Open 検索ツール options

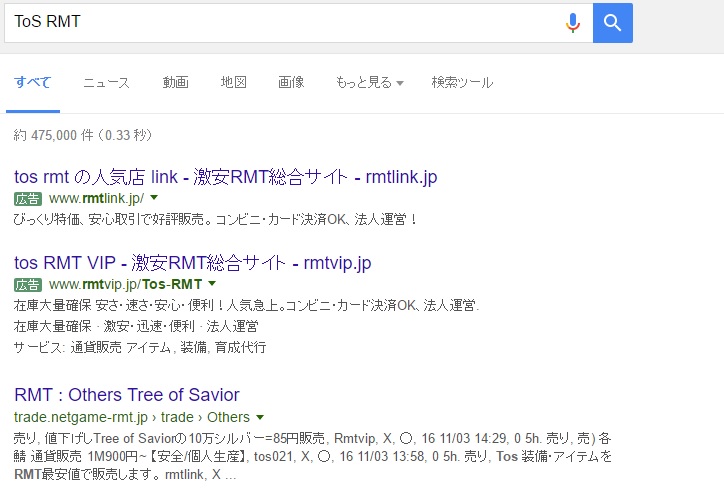coord(462,82)
